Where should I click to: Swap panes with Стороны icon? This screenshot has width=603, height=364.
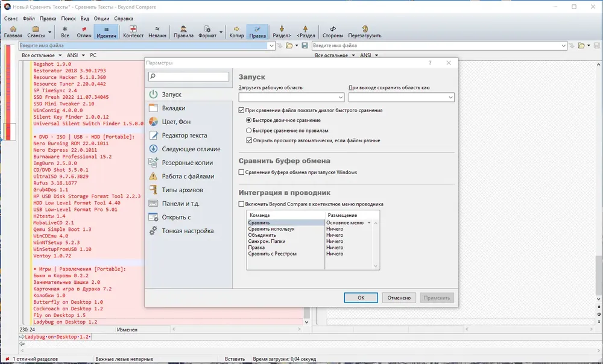point(333,32)
